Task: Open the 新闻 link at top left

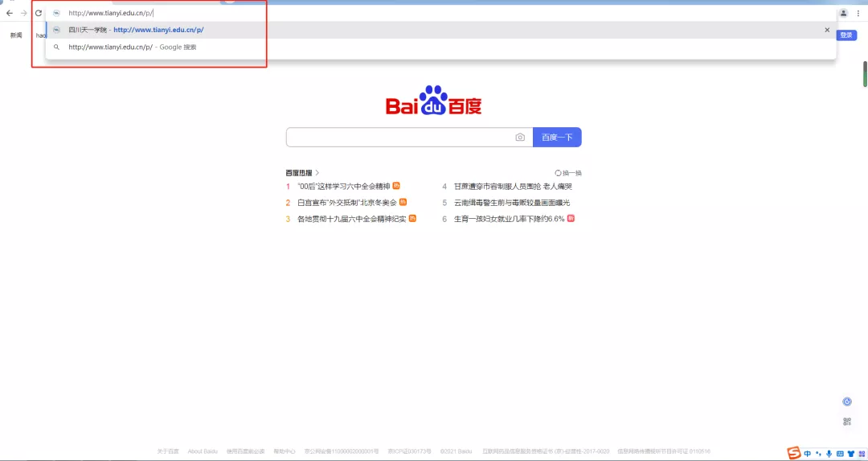Action: click(x=16, y=35)
